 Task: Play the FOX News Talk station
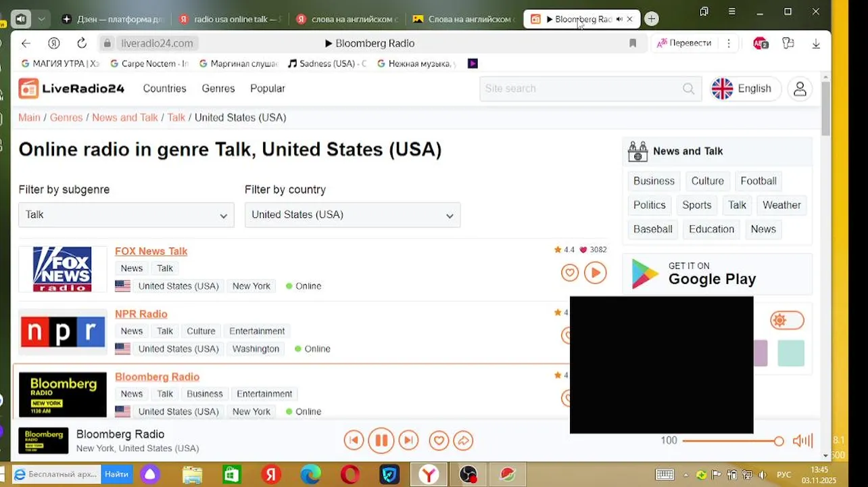click(x=596, y=273)
